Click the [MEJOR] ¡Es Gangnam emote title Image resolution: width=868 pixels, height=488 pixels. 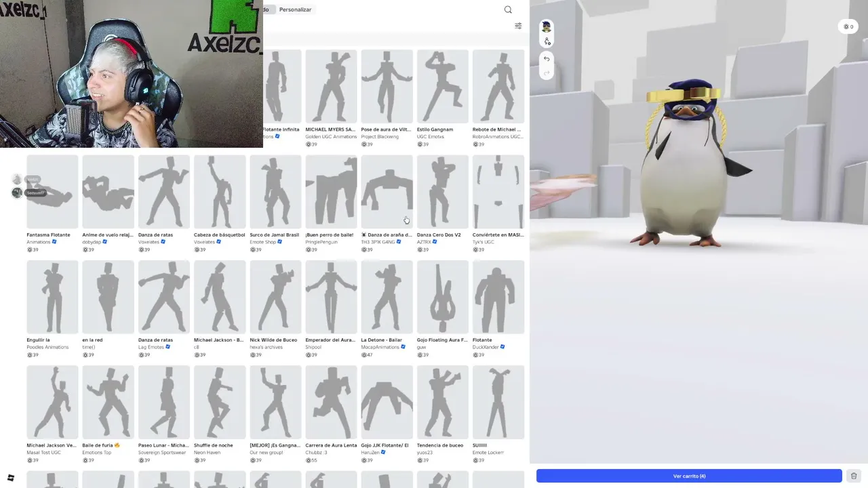pos(275,445)
